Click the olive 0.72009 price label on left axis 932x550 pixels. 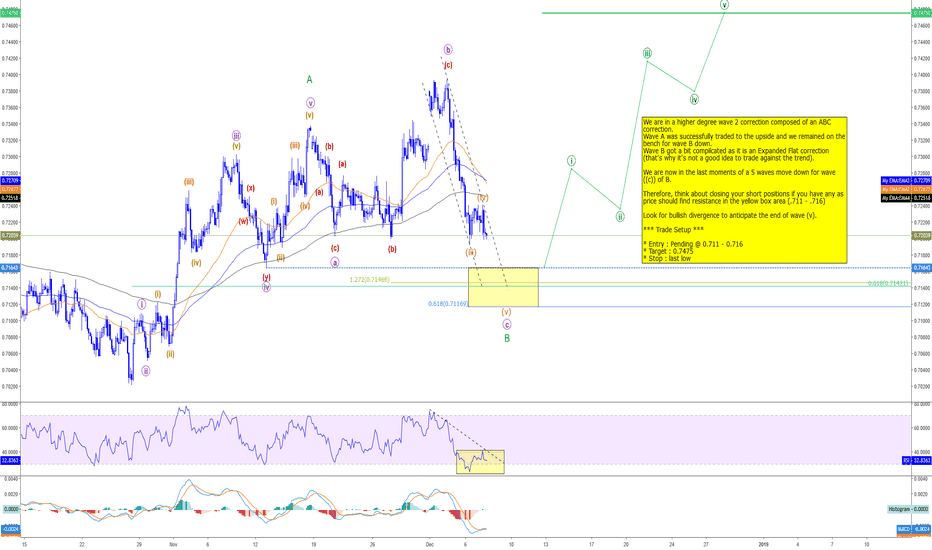pyautogui.click(x=10, y=235)
